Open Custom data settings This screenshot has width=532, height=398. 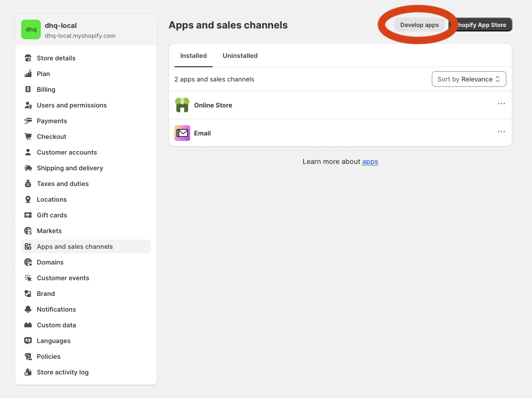[86, 325]
